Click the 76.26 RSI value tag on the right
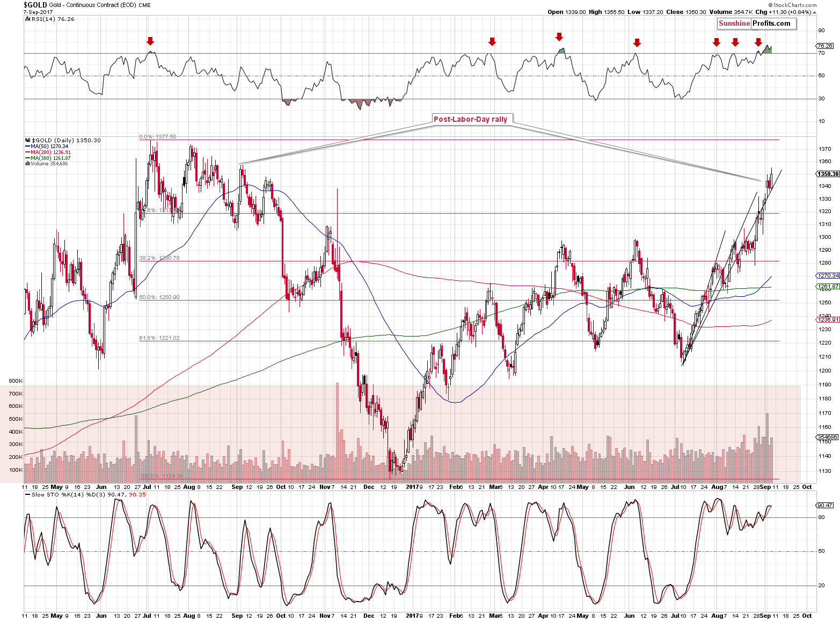840x621 pixels. [x=825, y=46]
